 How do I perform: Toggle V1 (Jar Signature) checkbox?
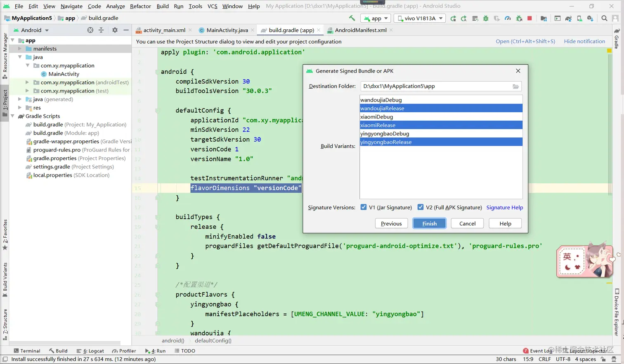click(363, 207)
